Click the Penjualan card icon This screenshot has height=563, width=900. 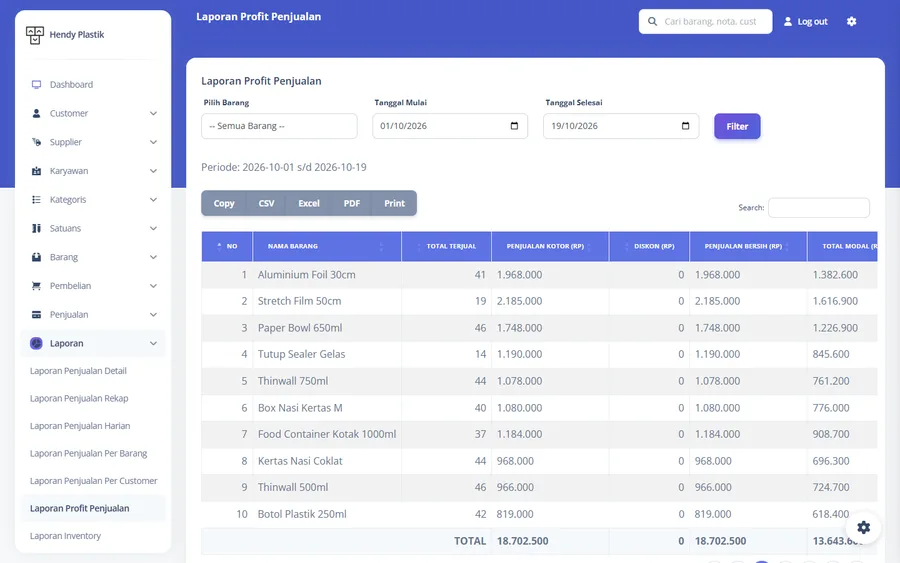(36, 314)
